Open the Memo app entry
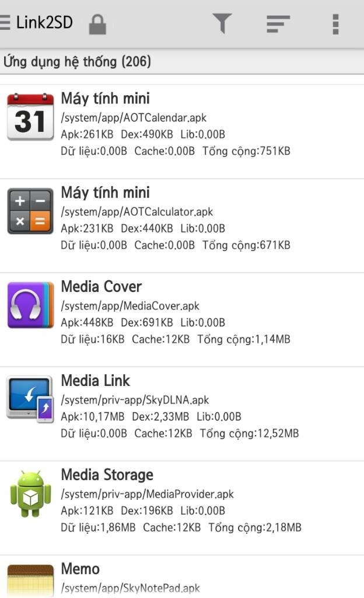 [x=210, y=578]
